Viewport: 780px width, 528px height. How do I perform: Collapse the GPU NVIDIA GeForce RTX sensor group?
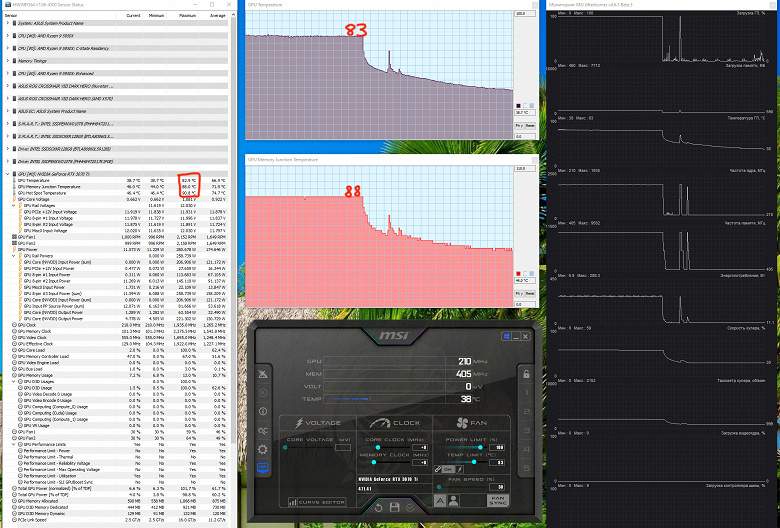[7, 174]
